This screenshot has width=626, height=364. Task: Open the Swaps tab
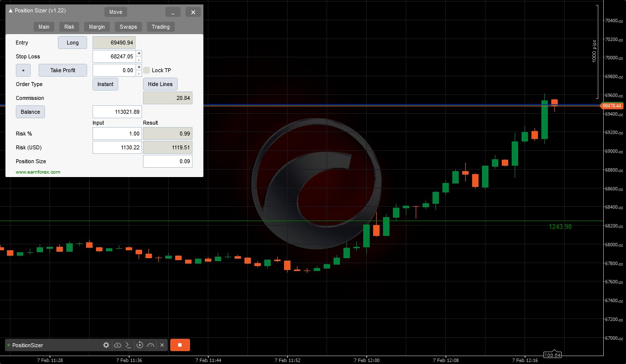(x=128, y=27)
